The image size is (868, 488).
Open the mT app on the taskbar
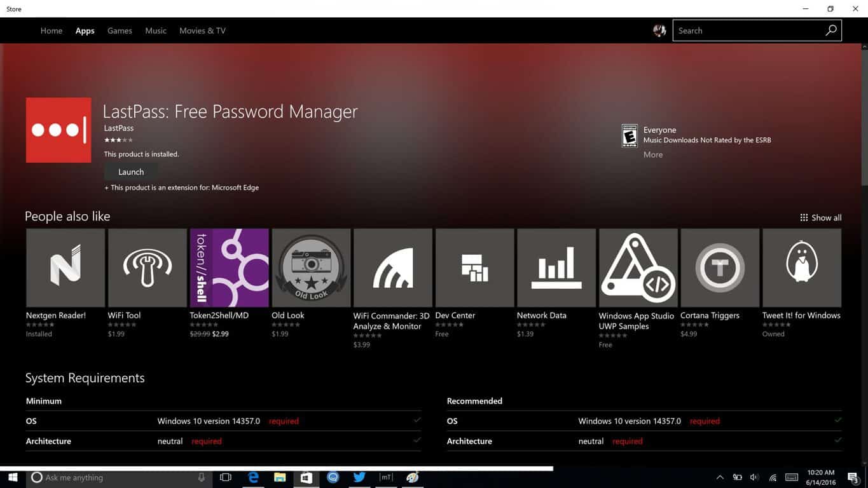point(386,477)
